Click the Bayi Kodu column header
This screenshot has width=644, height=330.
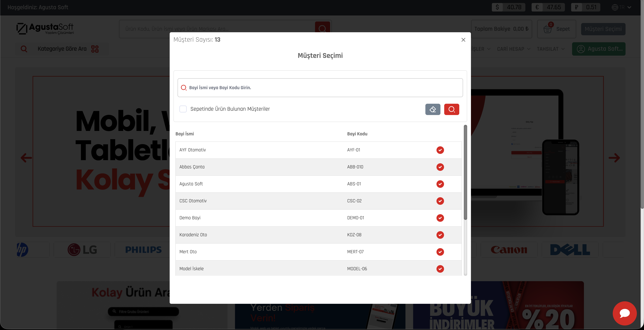[357, 134]
